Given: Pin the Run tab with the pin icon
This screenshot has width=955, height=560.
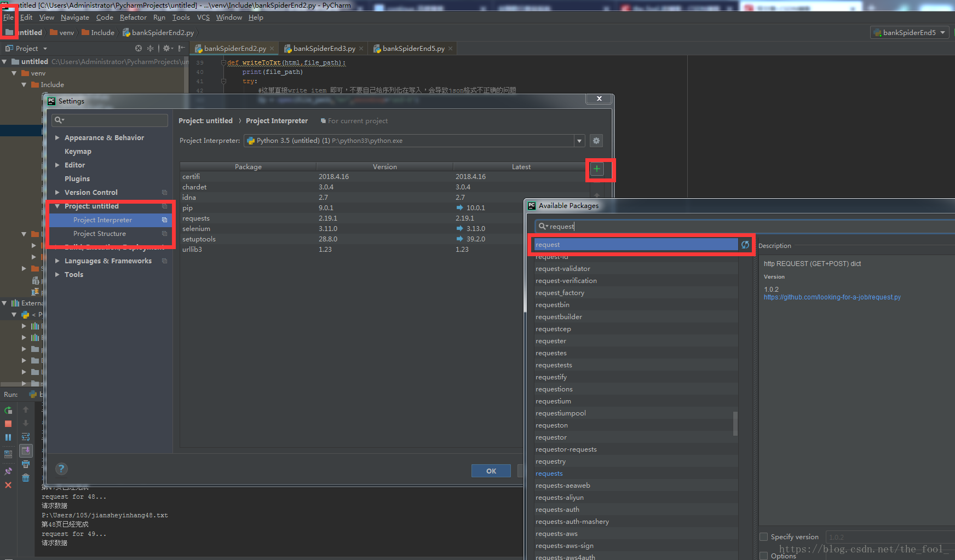Looking at the screenshot, I should 8,471.
